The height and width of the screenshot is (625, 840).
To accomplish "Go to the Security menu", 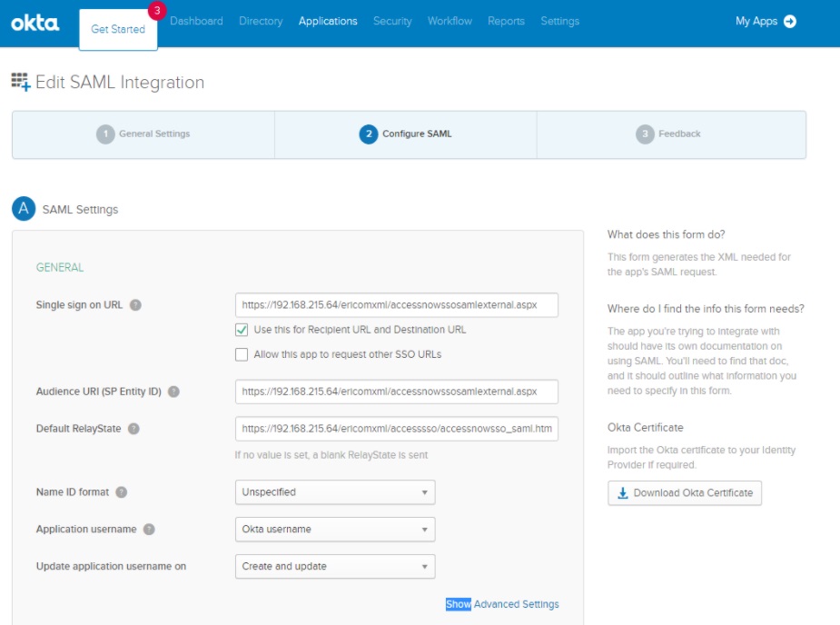I will pyautogui.click(x=392, y=21).
